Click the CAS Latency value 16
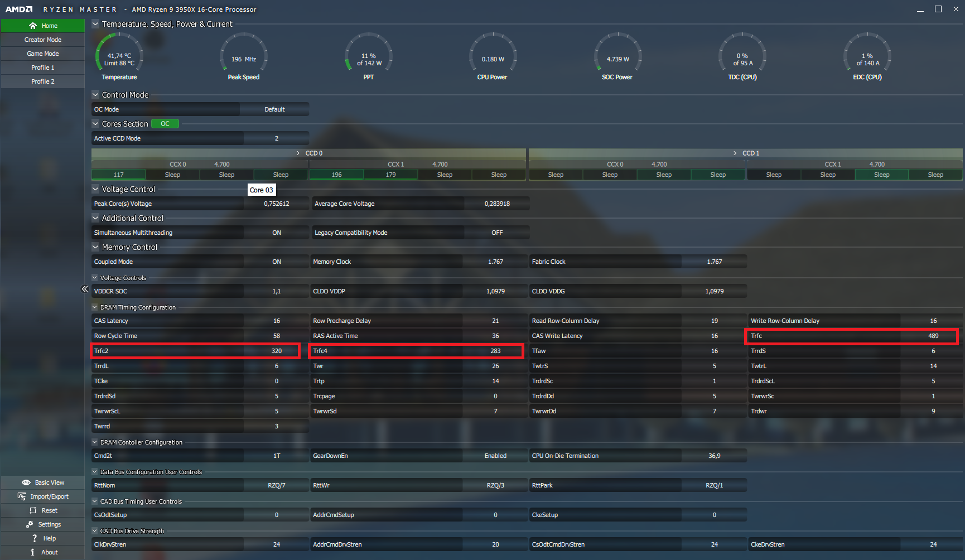This screenshot has width=965, height=560. (277, 321)
